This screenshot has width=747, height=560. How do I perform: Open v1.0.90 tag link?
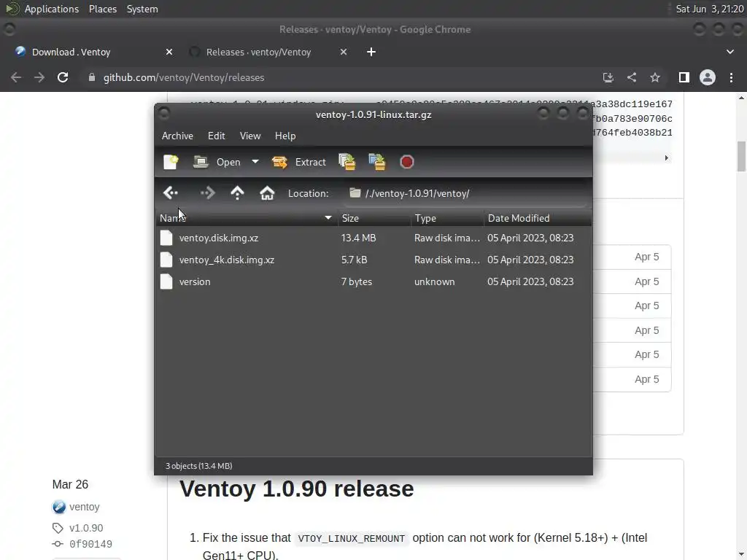coord(86,528)
